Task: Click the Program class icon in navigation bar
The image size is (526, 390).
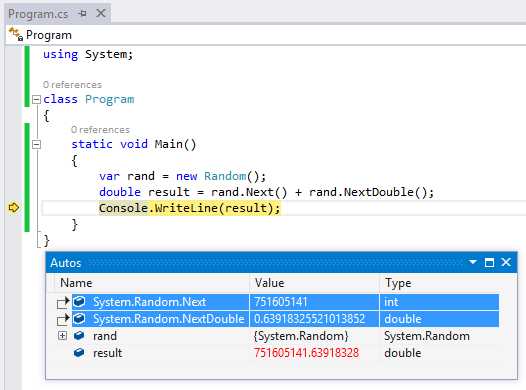Action: pyautogui.click(x=16, y=35)
